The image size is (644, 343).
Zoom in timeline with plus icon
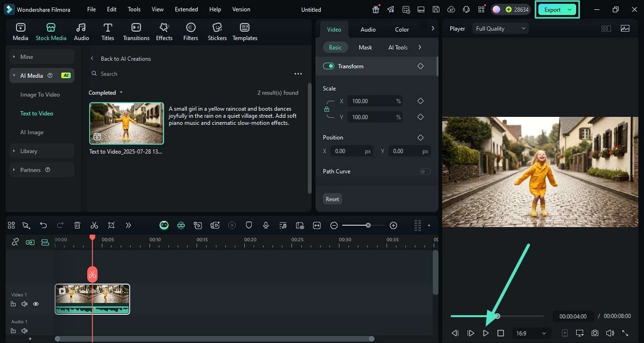tap(393, 225)
